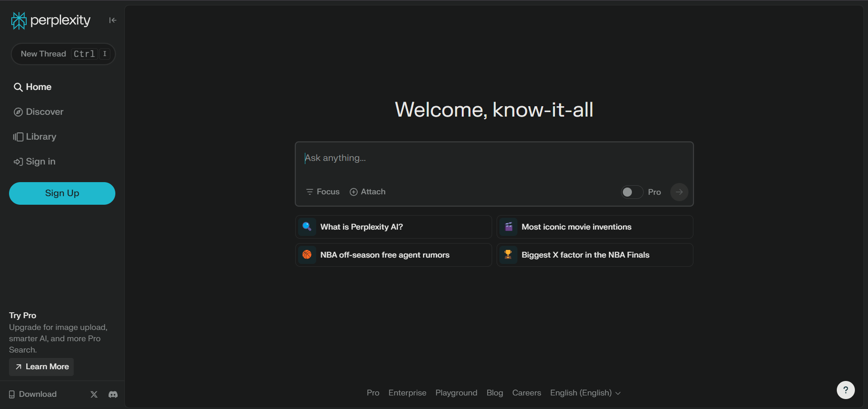Click Learn More about Pro
The width and height of the screenshot is (868, 409).
click(x=41, y=367)
